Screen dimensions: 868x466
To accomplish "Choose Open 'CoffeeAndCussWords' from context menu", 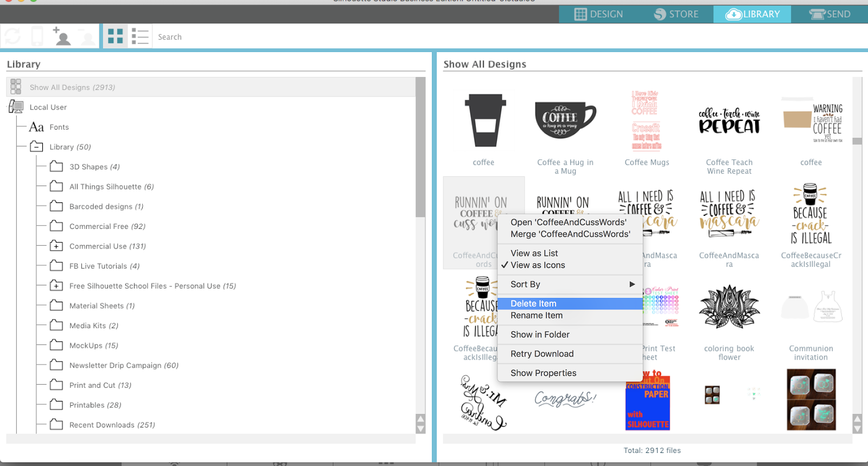I will (569, 222).
